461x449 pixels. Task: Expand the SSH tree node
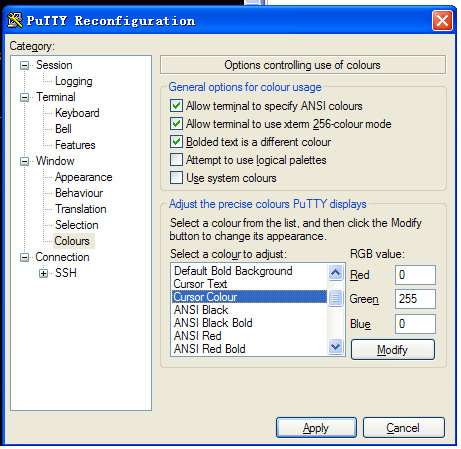tap(43, 273)
